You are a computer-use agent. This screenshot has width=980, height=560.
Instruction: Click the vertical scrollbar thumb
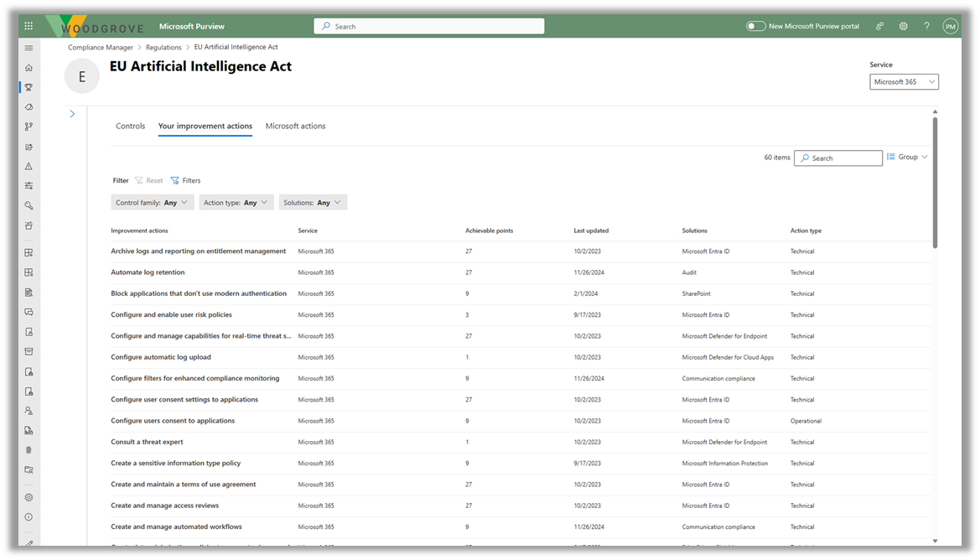935,183
